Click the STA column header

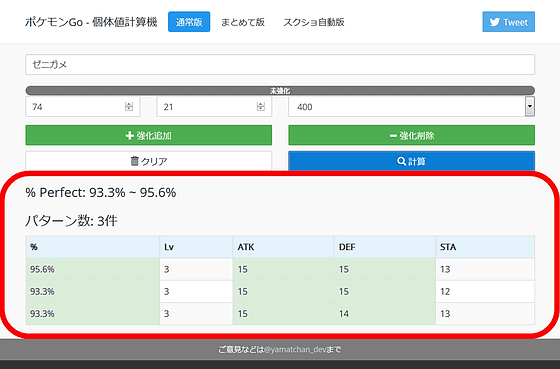click(485, 247)
